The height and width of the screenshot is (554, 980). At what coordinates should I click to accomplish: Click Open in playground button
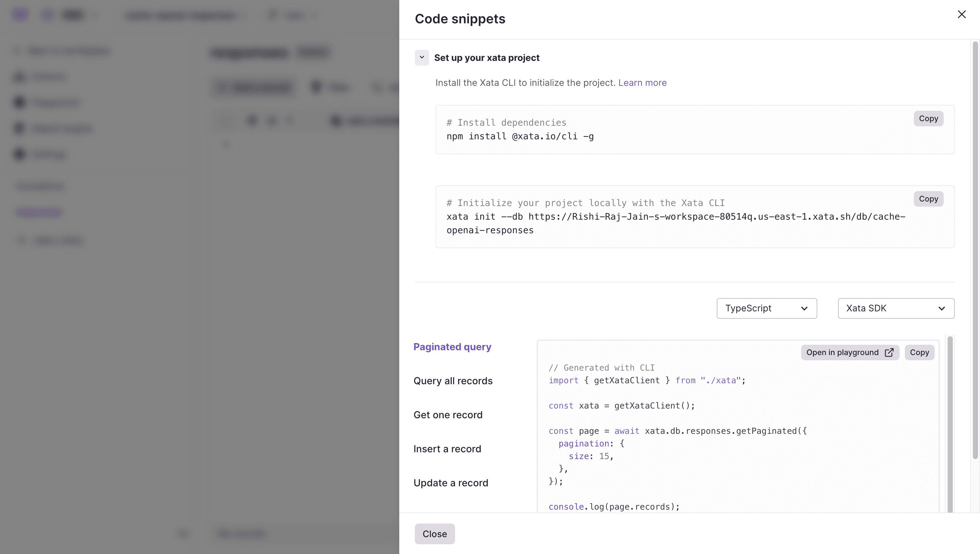pyautogui.click(x=850, y=352)
